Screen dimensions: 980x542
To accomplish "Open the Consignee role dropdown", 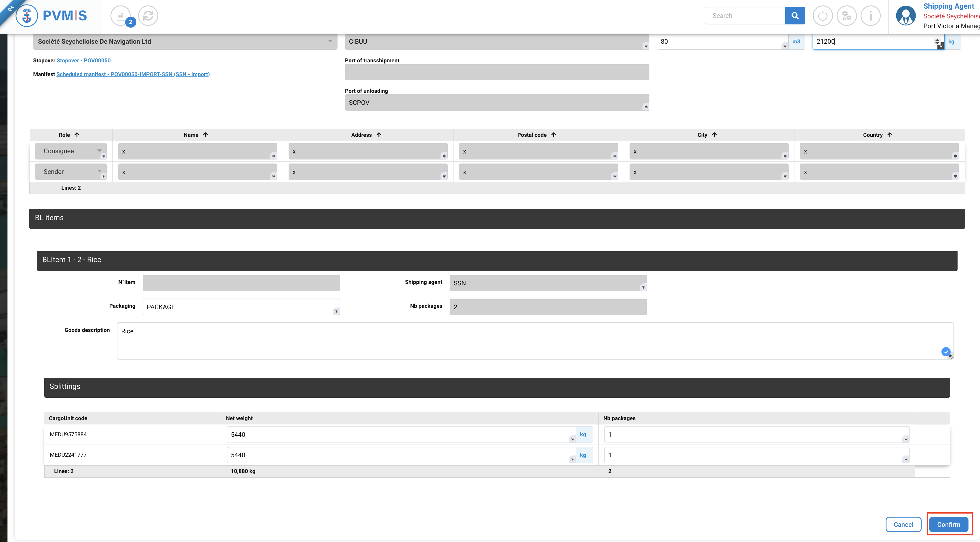I will [71, 151].
